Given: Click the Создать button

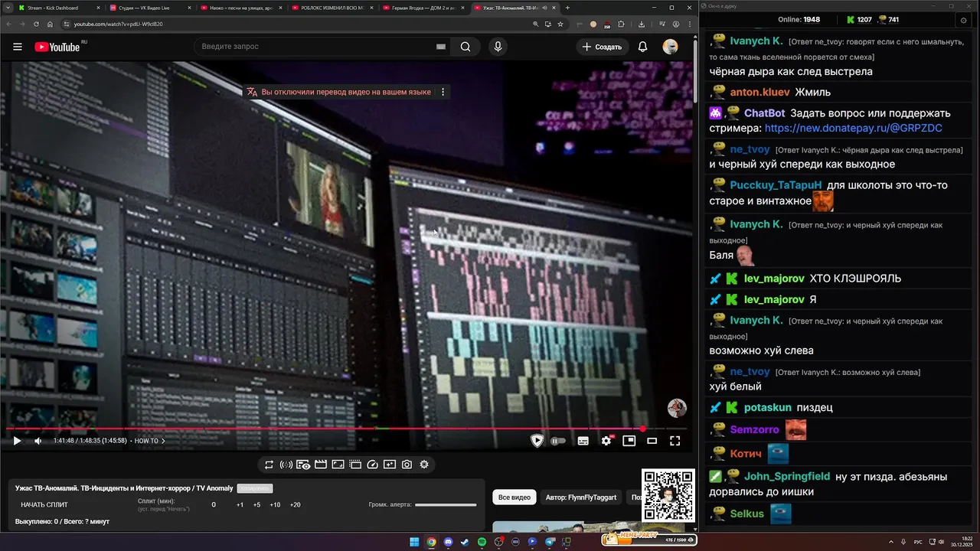Looking at the screenshot, I should [603, 47].
